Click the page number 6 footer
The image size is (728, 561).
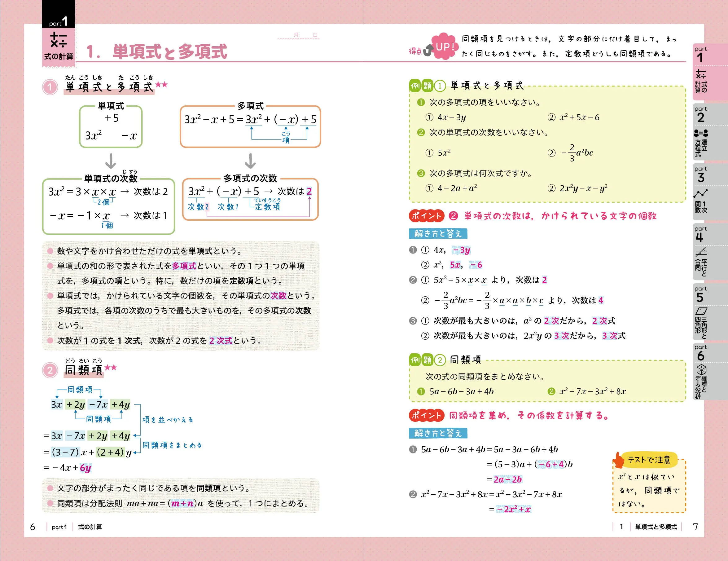click(33, 527)
